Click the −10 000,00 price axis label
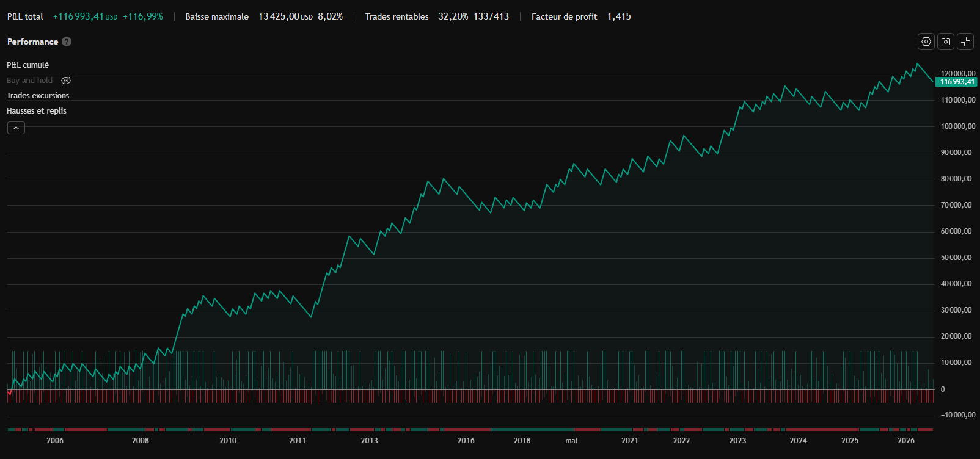This screenshot has width=980, height=459. [x=958, y=415]
